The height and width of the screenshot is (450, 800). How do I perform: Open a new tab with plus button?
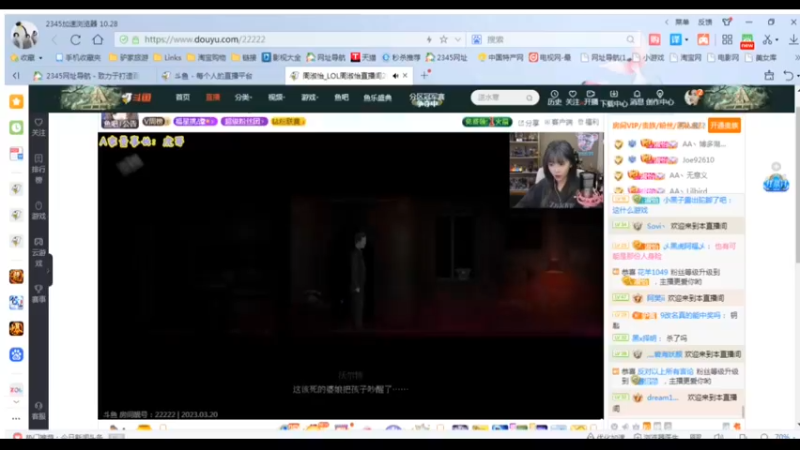pyautogui.click(x=424, y=76)
